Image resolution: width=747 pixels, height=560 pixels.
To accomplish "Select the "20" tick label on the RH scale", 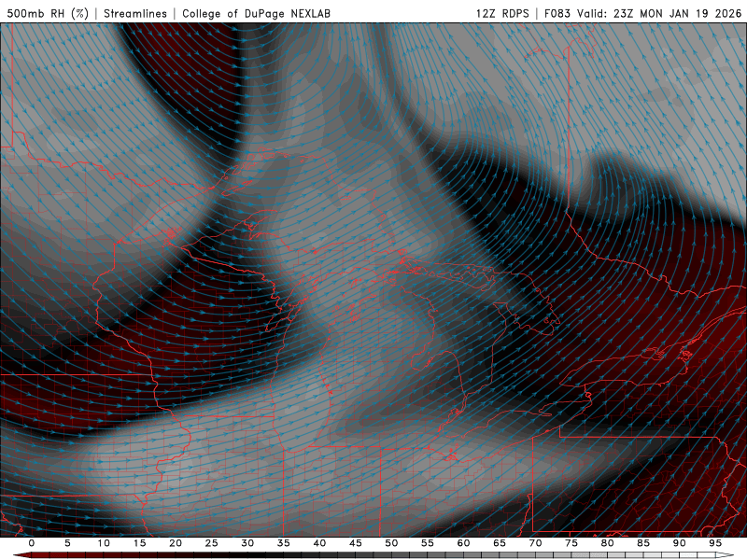I will point(176,543).
